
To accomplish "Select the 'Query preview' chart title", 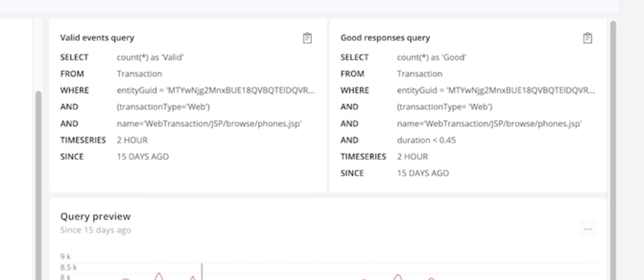I will click(x=95, y=216).
